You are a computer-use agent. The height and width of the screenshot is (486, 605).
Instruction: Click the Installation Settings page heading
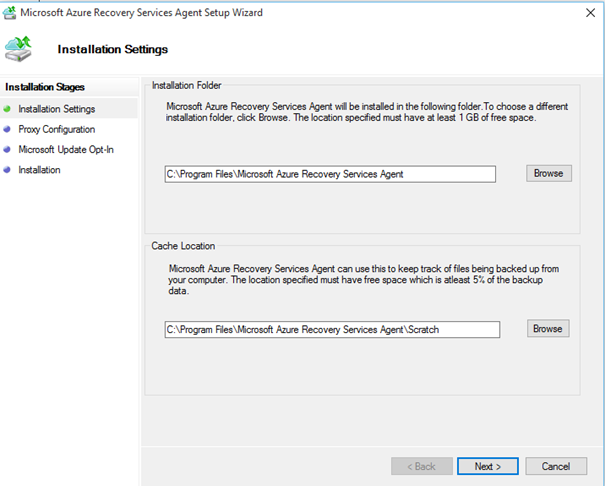click(113, 49)
